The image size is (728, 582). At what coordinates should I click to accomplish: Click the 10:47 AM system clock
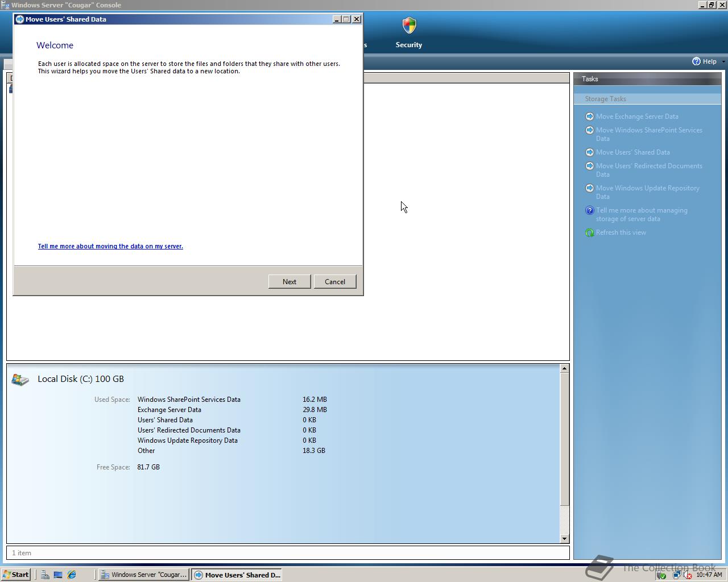709,575
